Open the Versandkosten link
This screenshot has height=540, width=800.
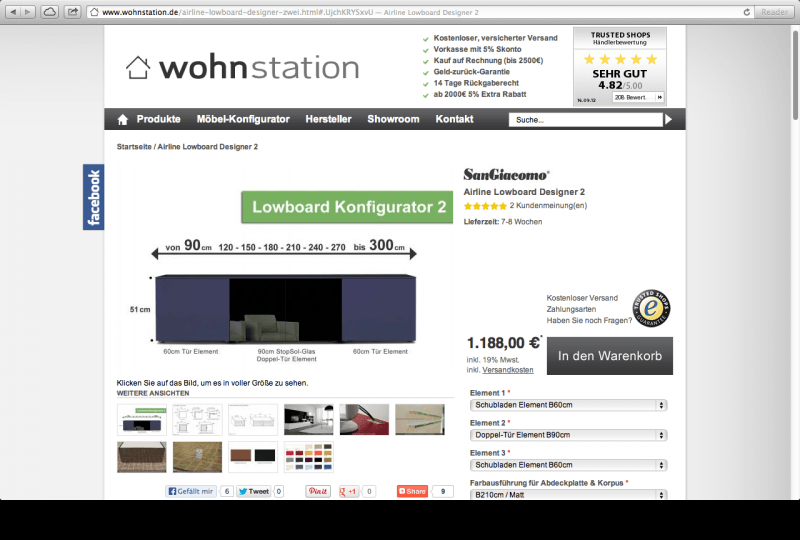click(x=508, y=370)
